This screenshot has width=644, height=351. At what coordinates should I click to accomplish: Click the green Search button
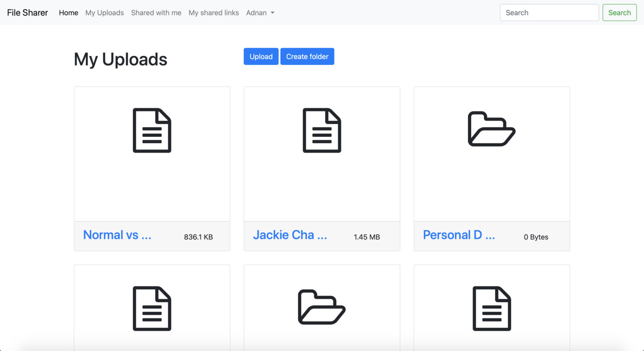click(x=619, y=13)
